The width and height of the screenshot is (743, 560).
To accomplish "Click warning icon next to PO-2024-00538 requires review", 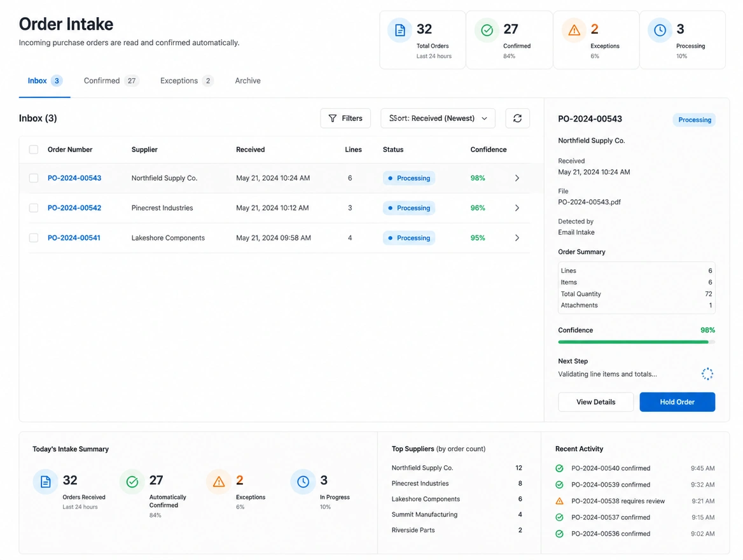I will pos(559,501).
